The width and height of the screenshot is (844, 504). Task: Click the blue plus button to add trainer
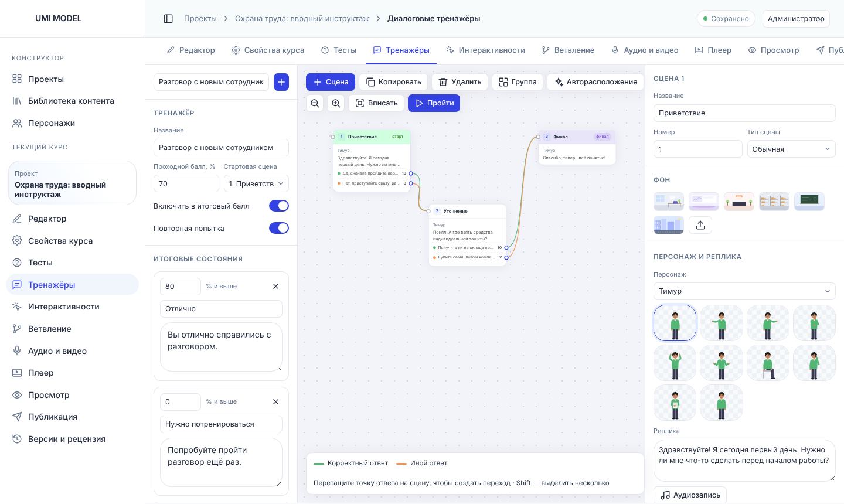tap(281, 82)
